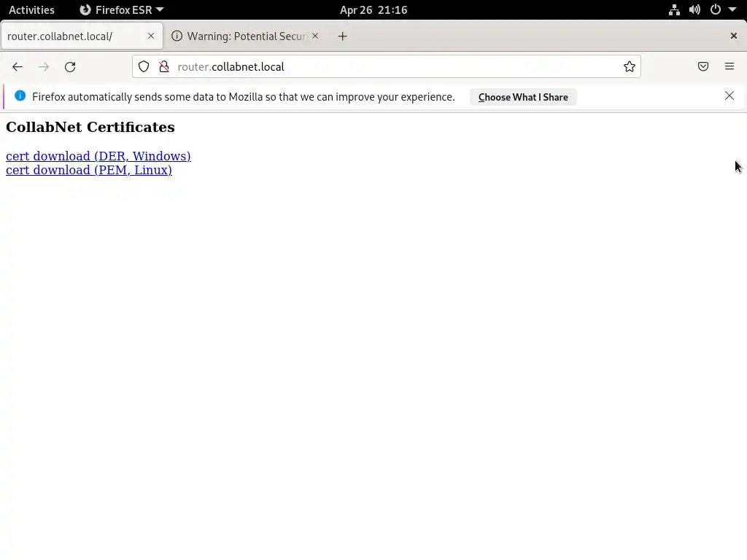Open the clock and calendar panel
Image resolution: width=747 pixels, height=560 pixels.
[373, 10]
